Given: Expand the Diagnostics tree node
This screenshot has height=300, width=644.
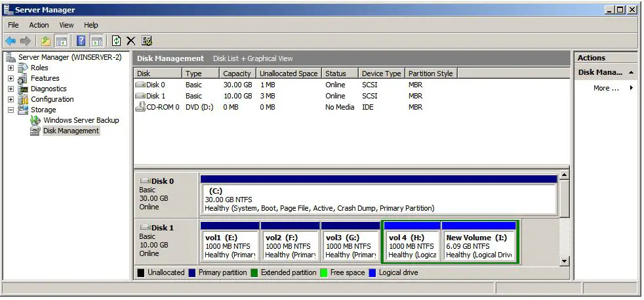Looking at the screenshot, I should [x=10, y=89].
